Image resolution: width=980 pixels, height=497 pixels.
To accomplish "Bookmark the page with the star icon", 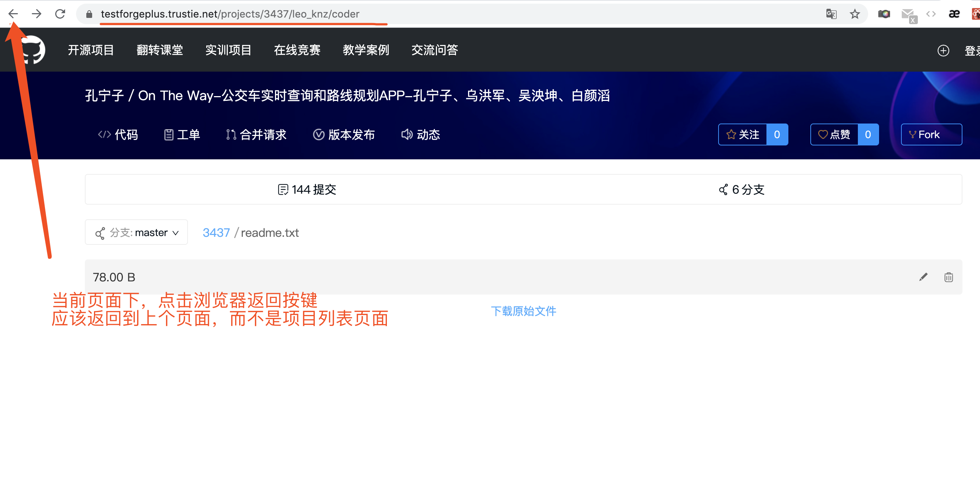I will (x=855, y=14).
